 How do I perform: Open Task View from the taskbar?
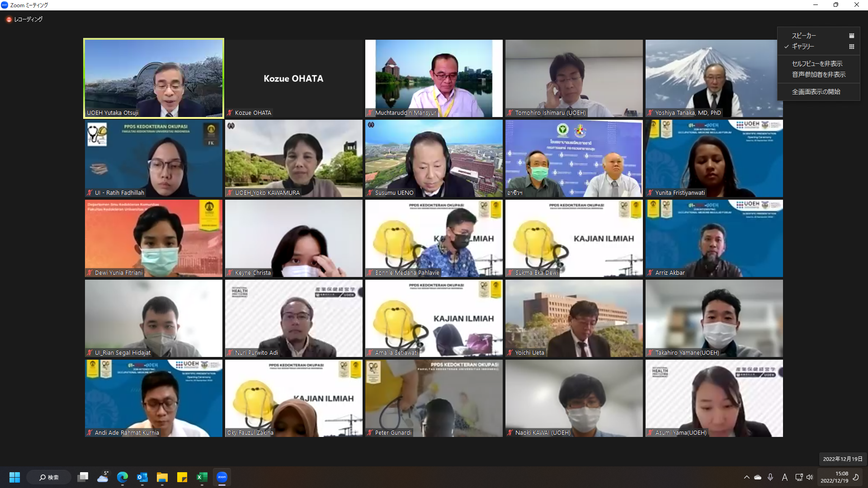(x=83, y=477)
